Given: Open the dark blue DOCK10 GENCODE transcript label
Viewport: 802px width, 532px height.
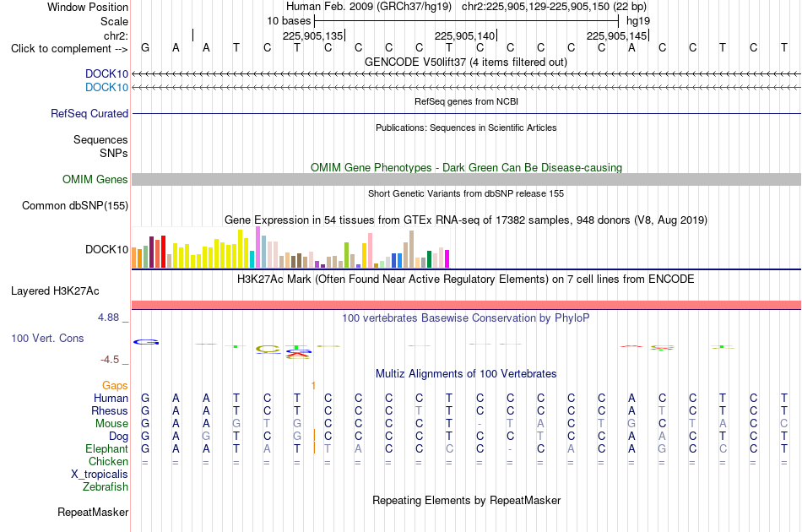Looking at the screenshot, I should 106,73.
